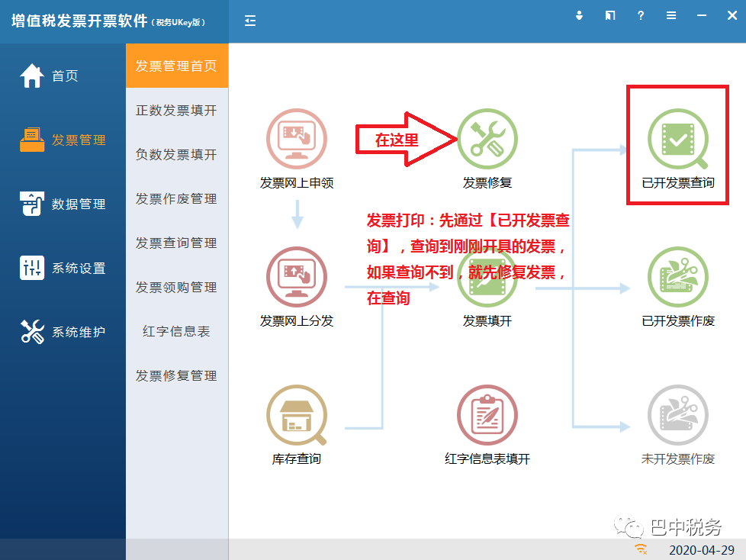Screen dimensions: 746x560
Task: Click the 库存查询 text label
Action: 297,459
